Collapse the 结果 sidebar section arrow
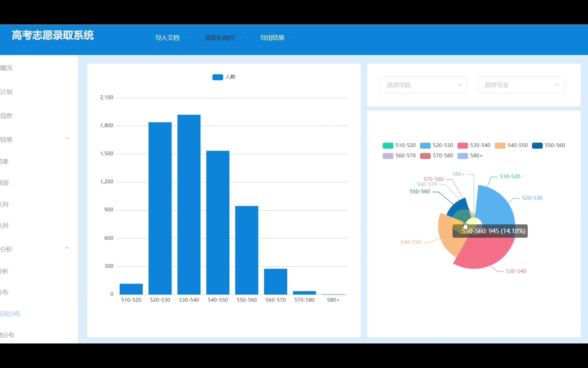Screen dimensions: 588x368 67,139
